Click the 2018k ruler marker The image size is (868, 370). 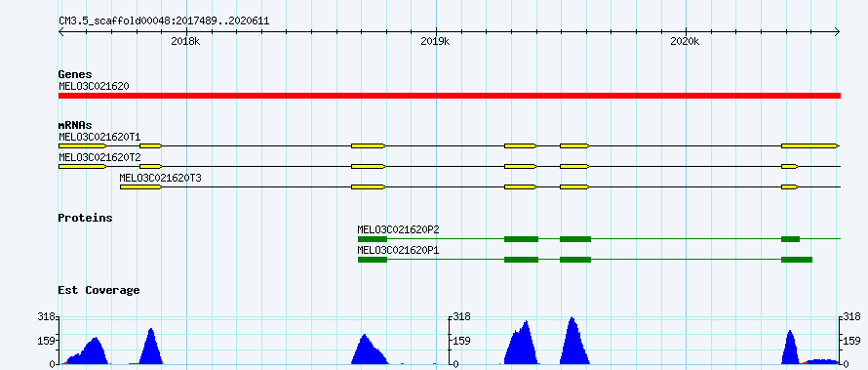pos(186,42)
